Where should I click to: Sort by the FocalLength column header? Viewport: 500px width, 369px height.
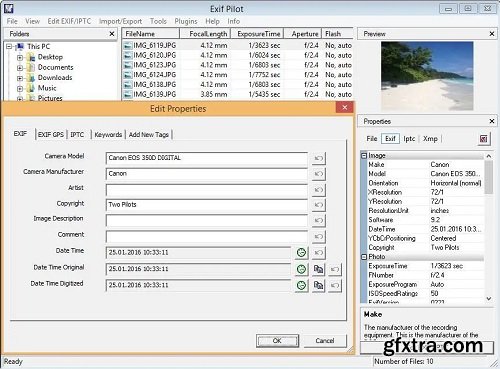[x=205, y=34]
